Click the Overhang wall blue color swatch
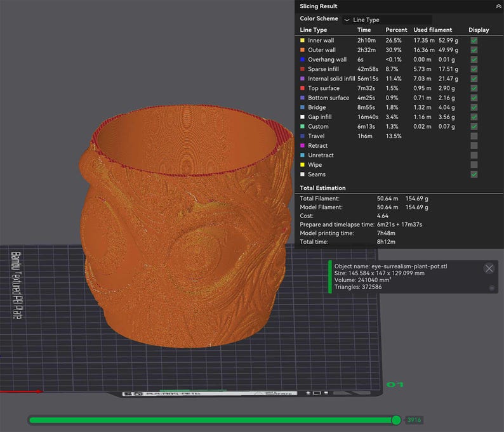 [302, 60]
